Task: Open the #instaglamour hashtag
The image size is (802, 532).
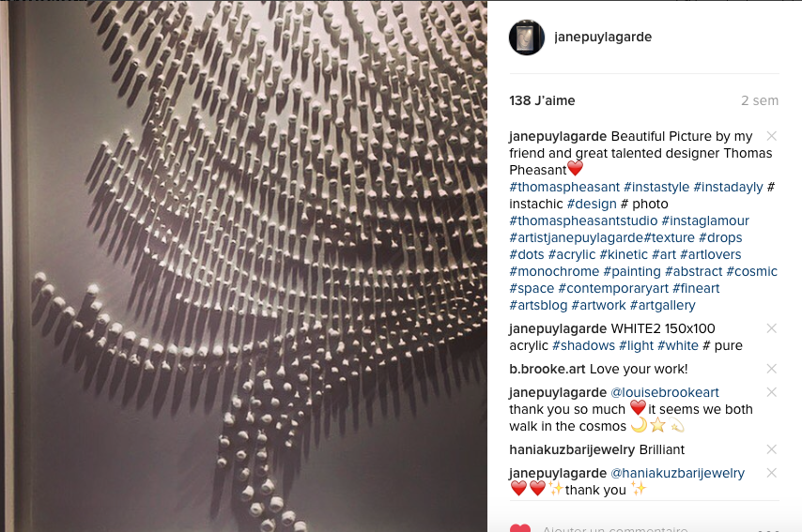Action: pyautogui.click(x=705, y=220)
